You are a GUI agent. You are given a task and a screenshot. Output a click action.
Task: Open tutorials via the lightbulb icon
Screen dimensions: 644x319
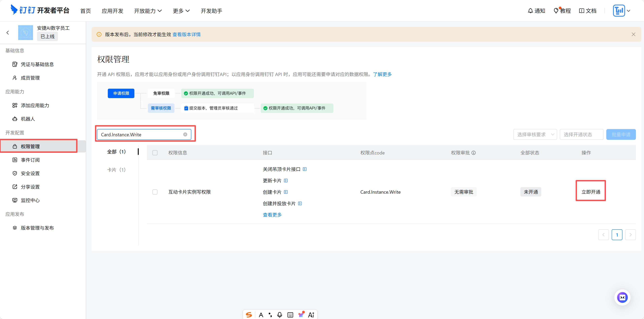tap(556, 11)
